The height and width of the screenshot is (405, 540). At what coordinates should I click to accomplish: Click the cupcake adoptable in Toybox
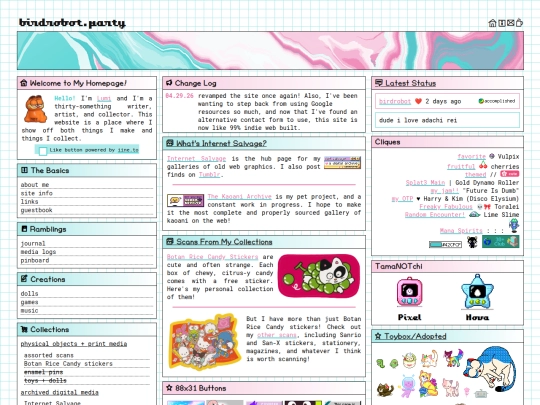(x=409, y=361)
